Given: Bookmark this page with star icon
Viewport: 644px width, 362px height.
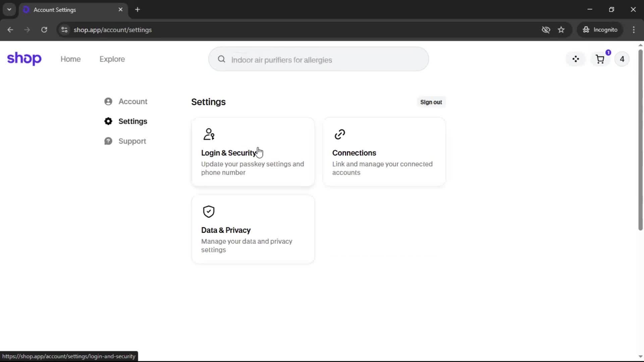Looking at the screenshot, I should click(x=561, y=30).
